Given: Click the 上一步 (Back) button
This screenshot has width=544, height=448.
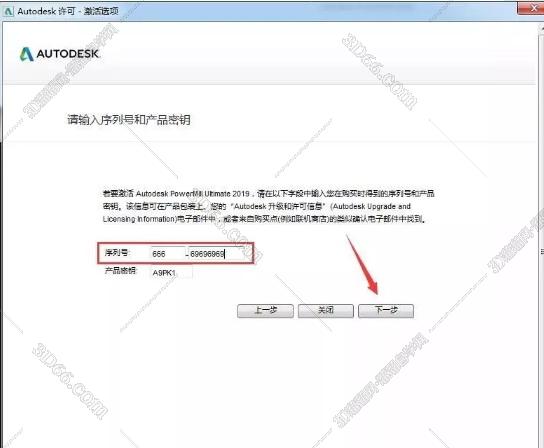Looking at the screenshot, I should click(x=265, y=311).
